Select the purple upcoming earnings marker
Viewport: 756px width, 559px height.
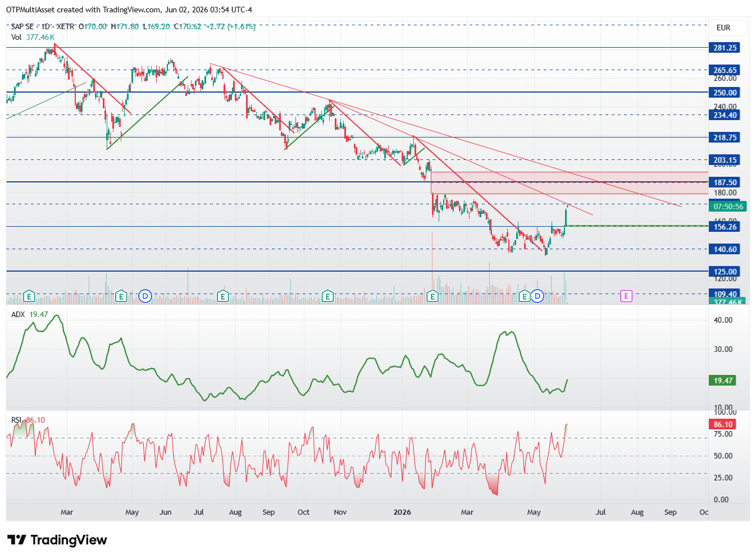pyautogui.click(x=626, y=296)
